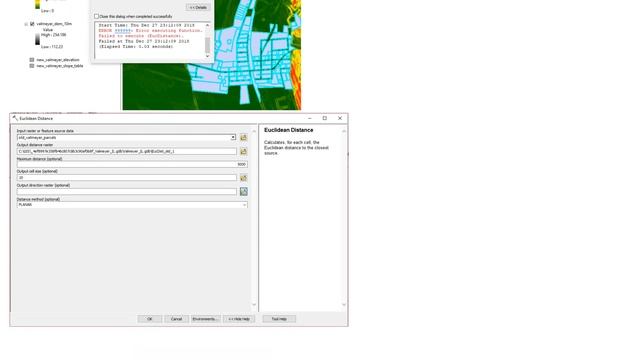Browse for the output direction raster
Image resolution: width=640 pixels, height=360 pixels.
point(244,191)
